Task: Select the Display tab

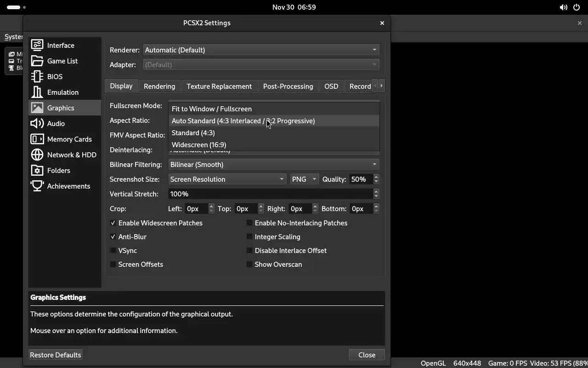Action: coord(121,86)
